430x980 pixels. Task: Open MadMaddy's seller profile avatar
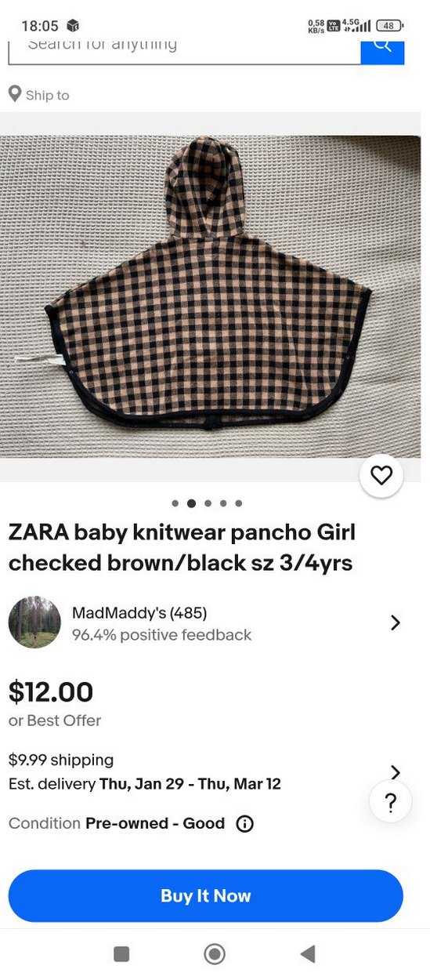click(34, 622)
